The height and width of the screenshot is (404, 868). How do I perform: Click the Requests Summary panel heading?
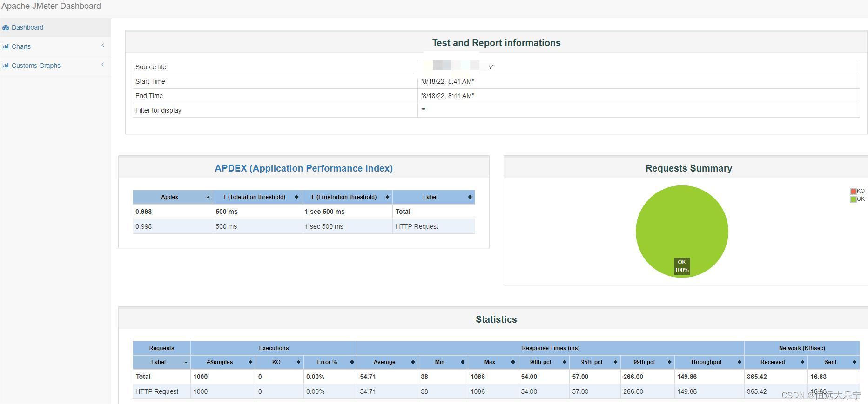689,168
